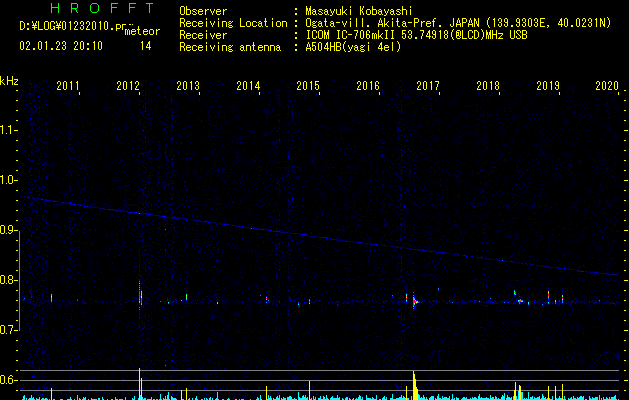
Task: Click the Receiving Location label
Action: click(x=233, y=23)
